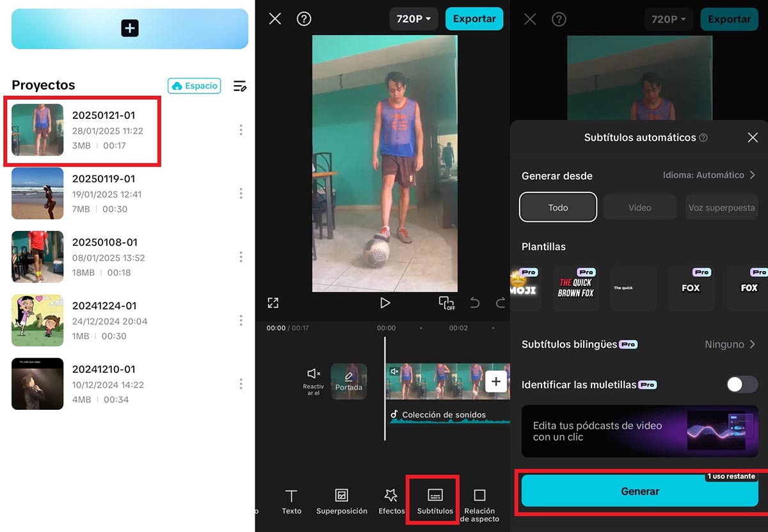Click the Exportar button in editor
Image resolution: width=768 pixels, height=532 pixels.
(474, 19)
